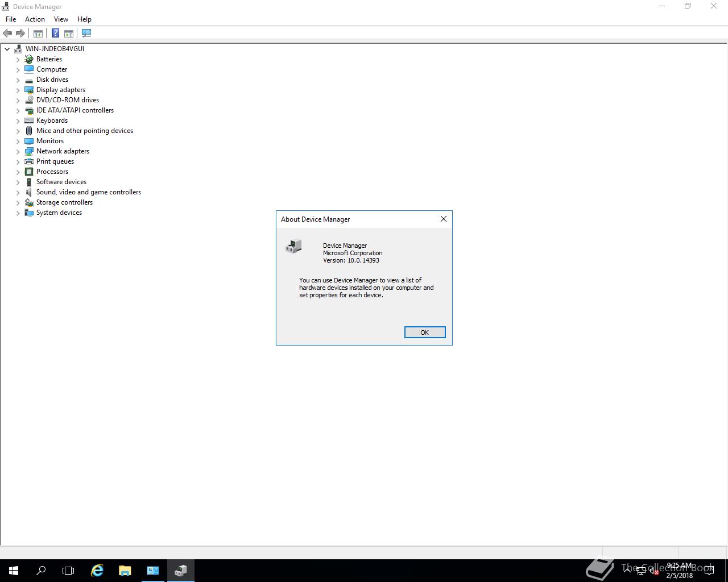The width and height of the screenshot is (728, 582).
Task: Select the DVD/CD-ROM drives category icon
Action: click(x=29, y=100)
